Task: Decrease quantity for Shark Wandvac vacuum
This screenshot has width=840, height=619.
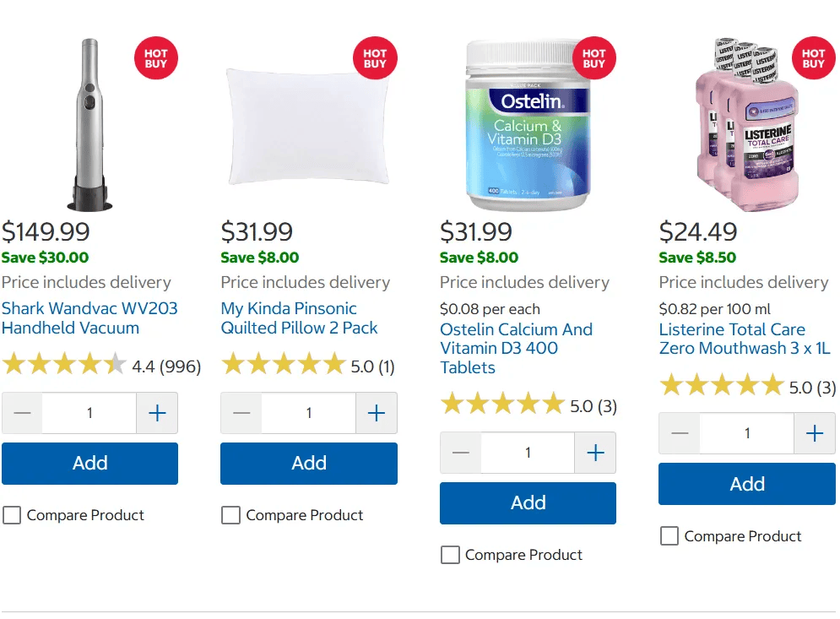Action: tap(22, 413)
